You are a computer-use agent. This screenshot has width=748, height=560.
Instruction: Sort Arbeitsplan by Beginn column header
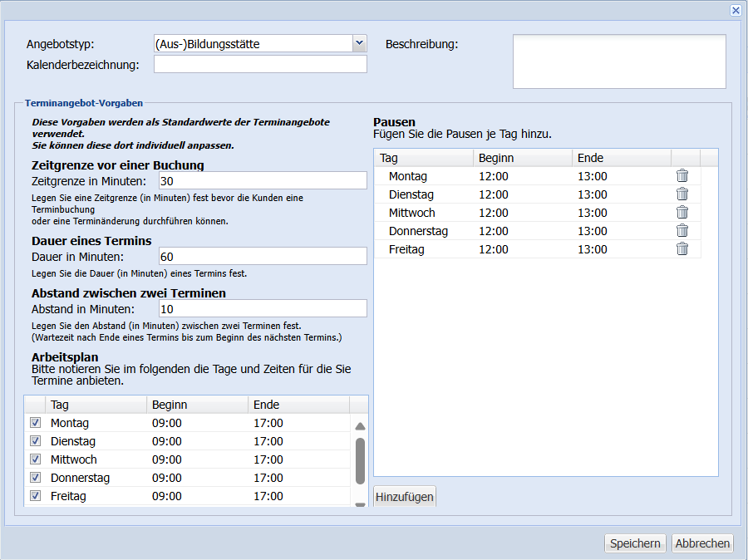196,405
